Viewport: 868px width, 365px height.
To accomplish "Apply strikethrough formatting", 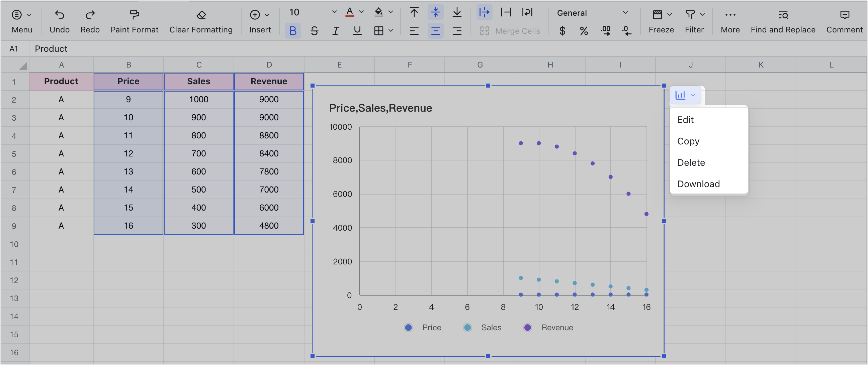I will 315,31.
